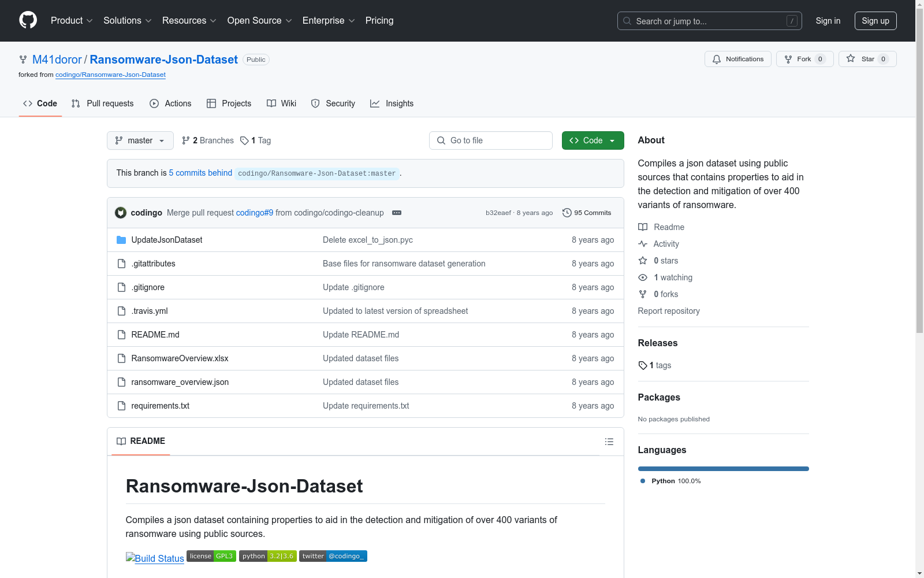
Task: View the Insights tab
Action: tap(392, 103)
